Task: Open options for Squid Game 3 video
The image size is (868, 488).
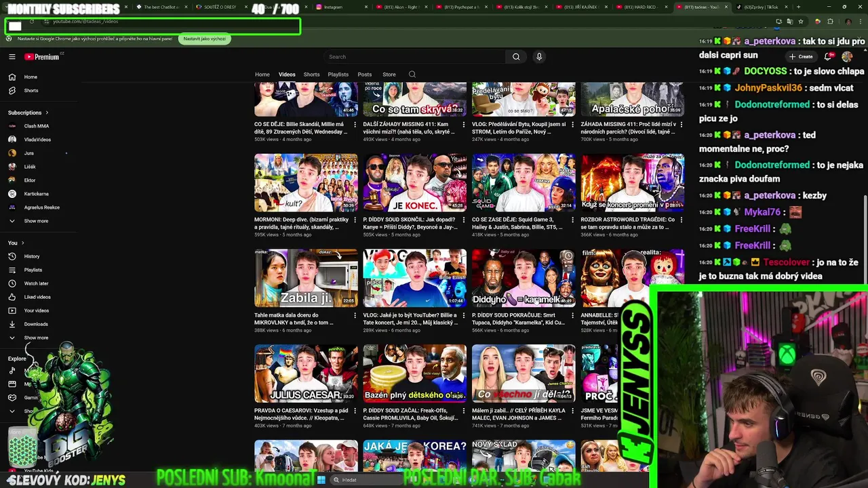Action: pos(572,220)
